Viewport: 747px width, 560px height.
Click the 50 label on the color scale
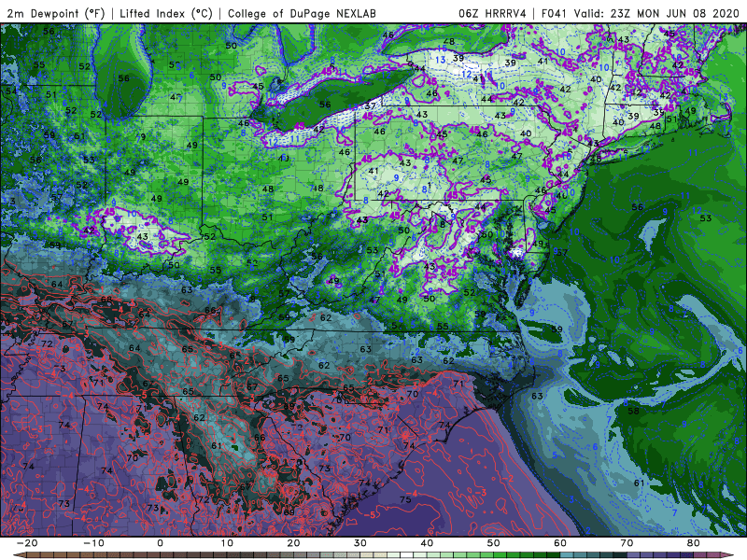coord(494,543)
